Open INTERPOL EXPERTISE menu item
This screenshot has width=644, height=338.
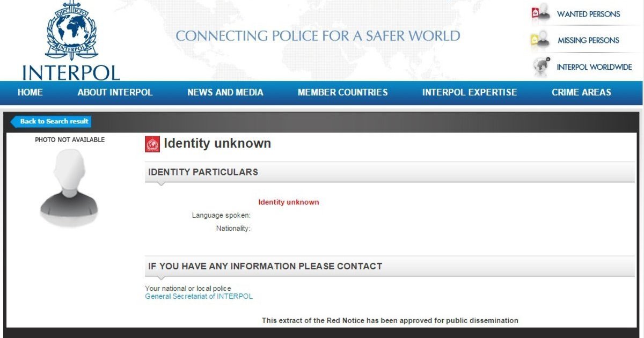[x=470, y=92]
